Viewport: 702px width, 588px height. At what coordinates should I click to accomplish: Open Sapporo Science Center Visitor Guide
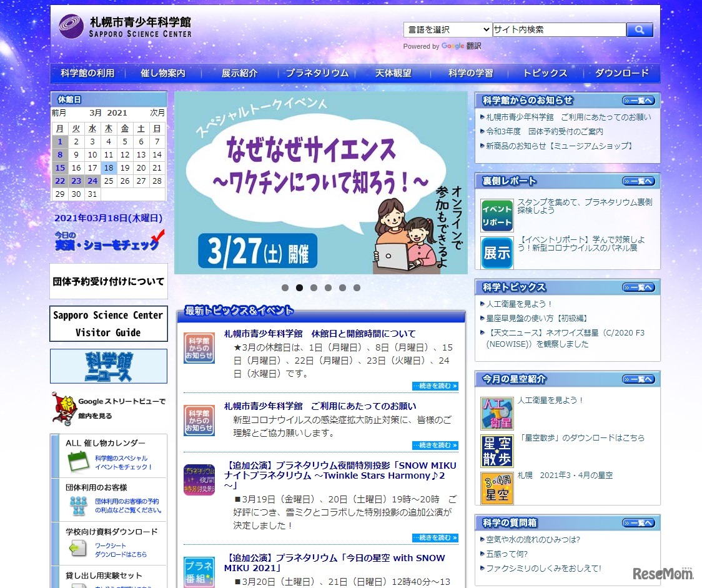tap(109, 324)
